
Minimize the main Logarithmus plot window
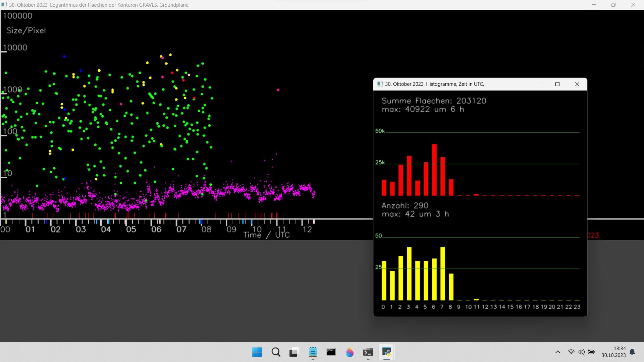coord(594,5)
